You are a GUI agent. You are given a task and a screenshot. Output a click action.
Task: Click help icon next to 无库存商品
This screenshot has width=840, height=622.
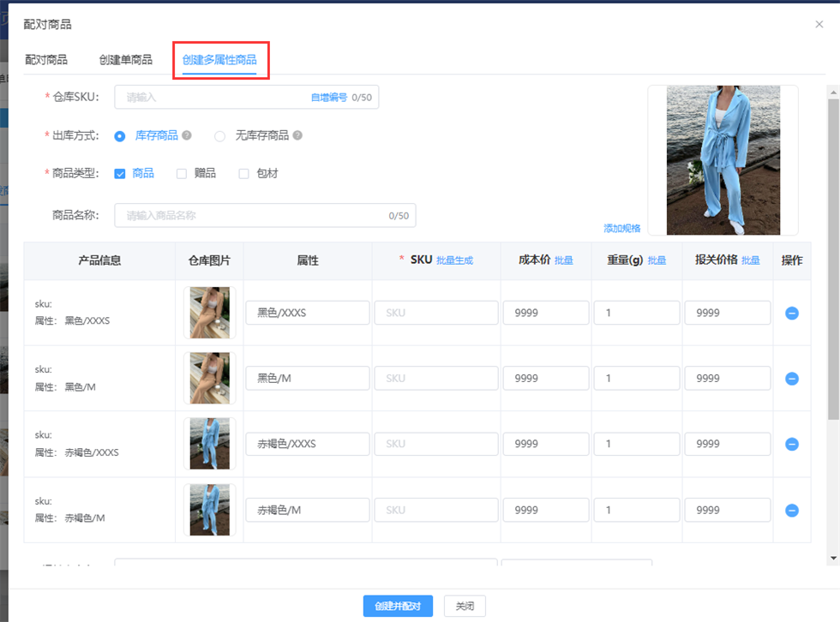[297, 135]
